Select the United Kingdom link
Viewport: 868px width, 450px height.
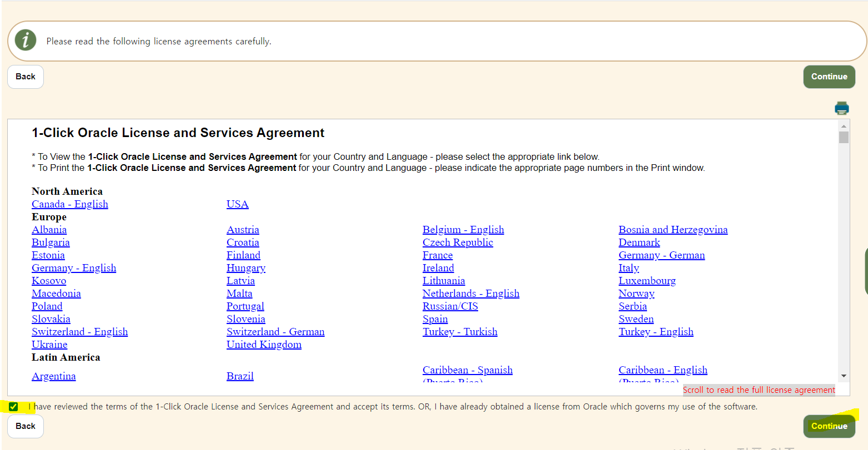264,345
